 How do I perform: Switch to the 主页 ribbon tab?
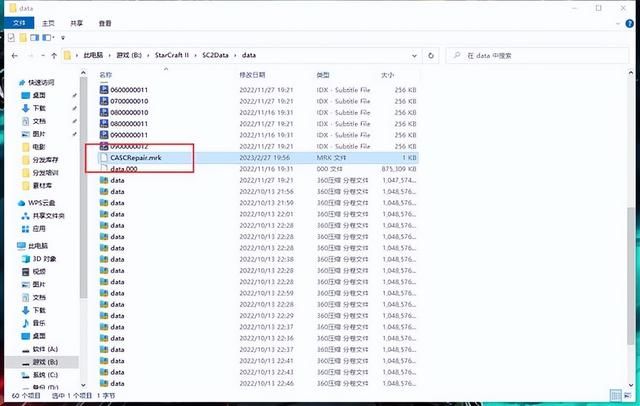point(48,23)
